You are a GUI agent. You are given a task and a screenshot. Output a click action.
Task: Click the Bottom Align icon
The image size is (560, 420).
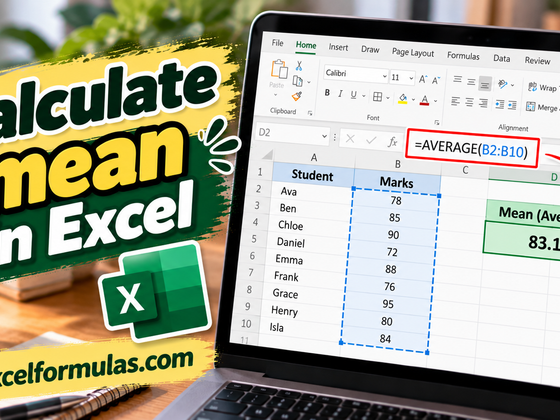485,84
